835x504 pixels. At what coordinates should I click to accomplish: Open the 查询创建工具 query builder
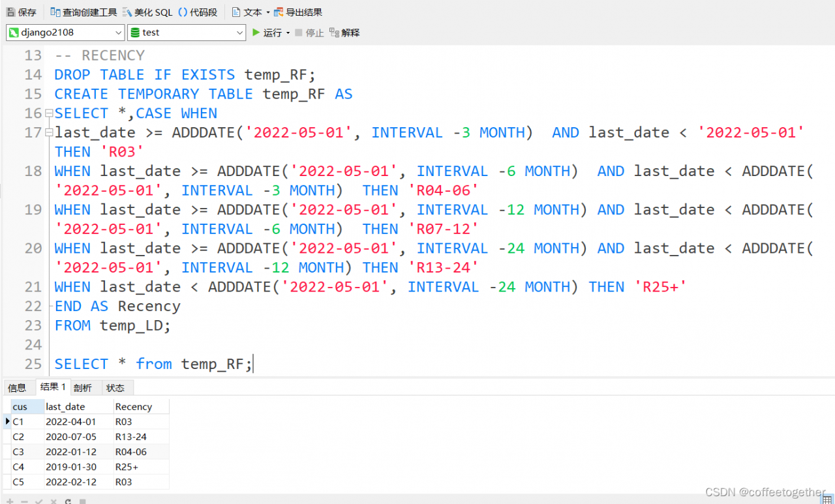[84, 12]
